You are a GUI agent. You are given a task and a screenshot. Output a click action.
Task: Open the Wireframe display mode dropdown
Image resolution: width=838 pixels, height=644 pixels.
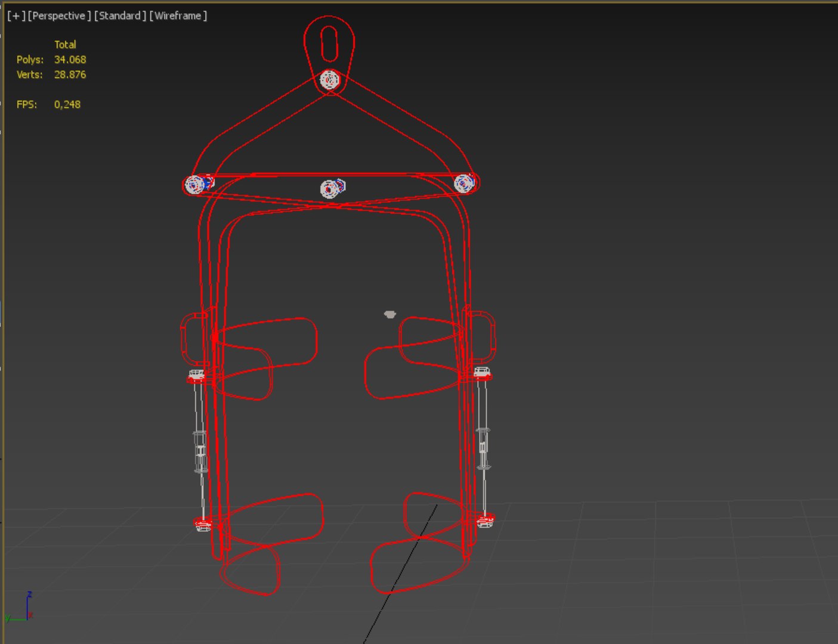click(178, 16)
